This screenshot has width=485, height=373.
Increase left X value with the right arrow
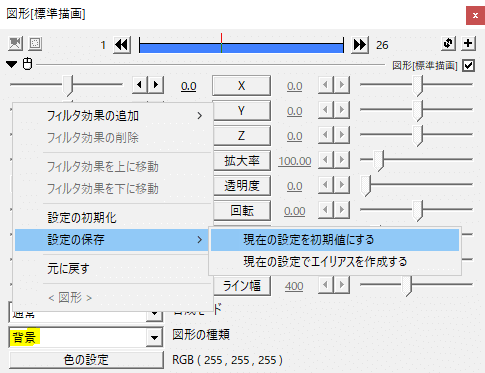click(x=156, y=85)
